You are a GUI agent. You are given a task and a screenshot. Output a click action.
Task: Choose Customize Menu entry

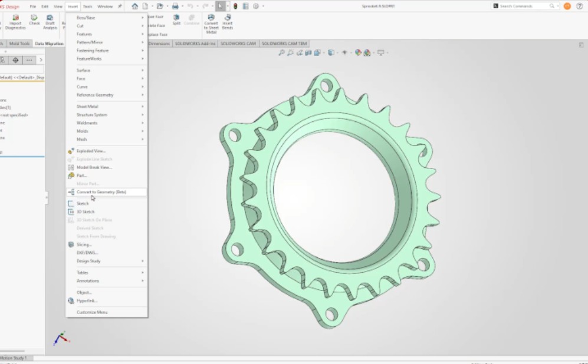point(107,312)
